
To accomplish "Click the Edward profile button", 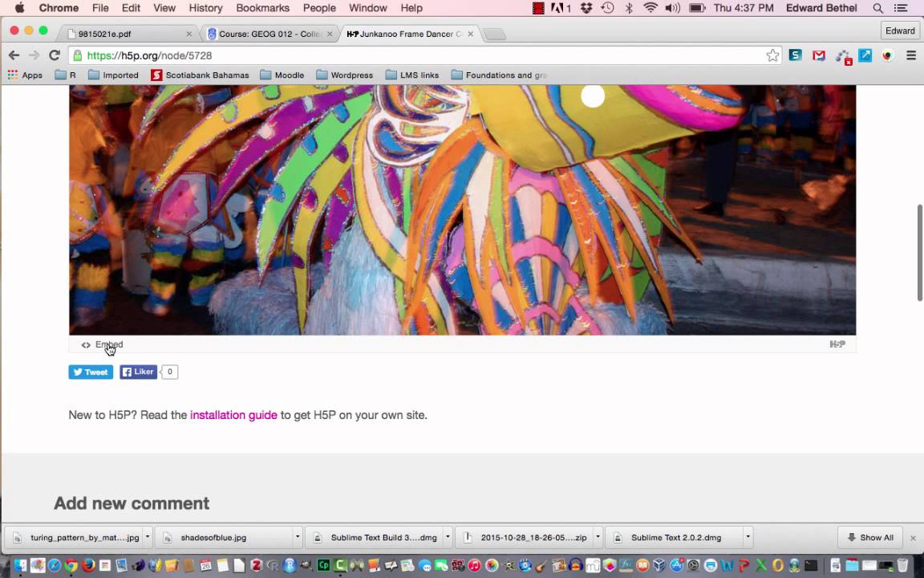I will click(x=900, y=31).
